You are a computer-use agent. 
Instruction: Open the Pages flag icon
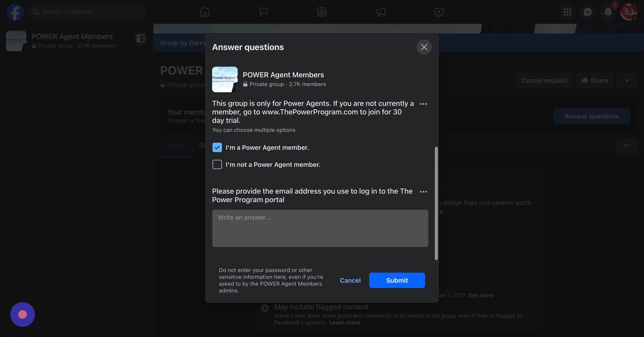pyautogui.click(x=263, y=12)
